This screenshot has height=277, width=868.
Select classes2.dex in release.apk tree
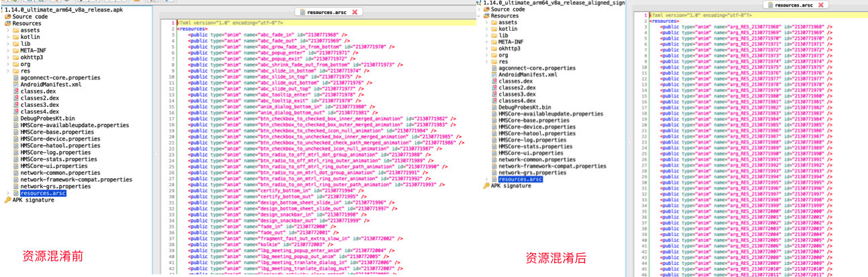pos(40,98)
